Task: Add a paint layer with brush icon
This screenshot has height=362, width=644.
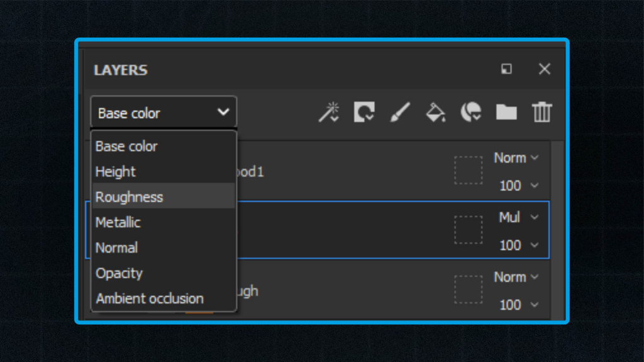Action: (399, 112)
